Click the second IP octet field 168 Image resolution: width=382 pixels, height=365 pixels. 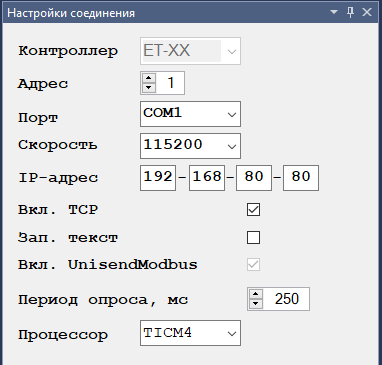[207, 178]
